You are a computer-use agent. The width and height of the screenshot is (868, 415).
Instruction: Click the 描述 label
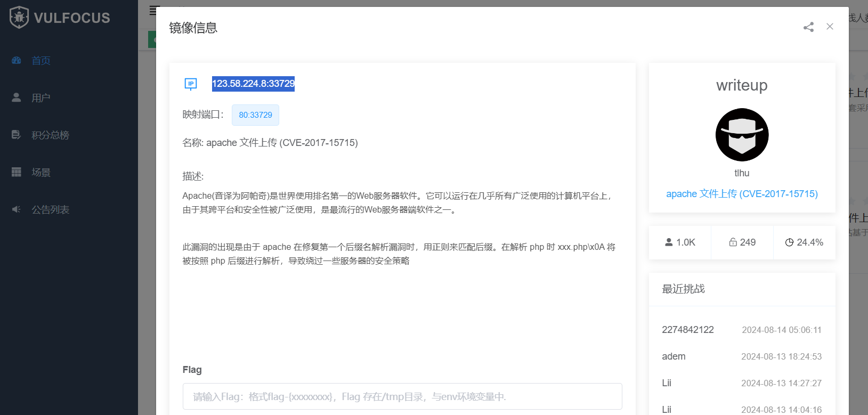(x=193, y=176)
